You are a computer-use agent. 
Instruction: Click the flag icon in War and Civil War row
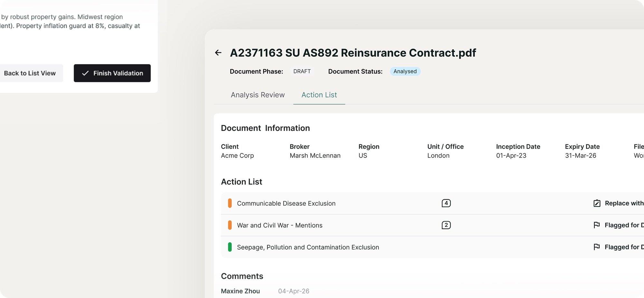coord(597,225)
